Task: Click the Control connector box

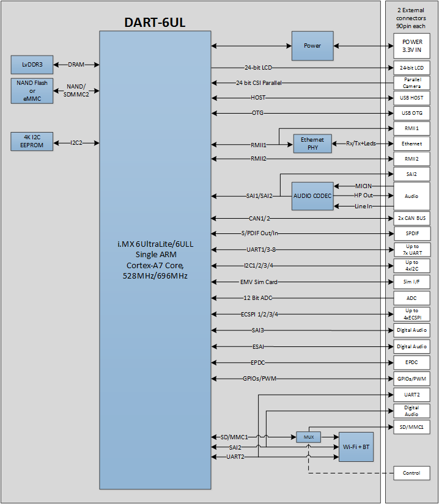Action: 411,473
